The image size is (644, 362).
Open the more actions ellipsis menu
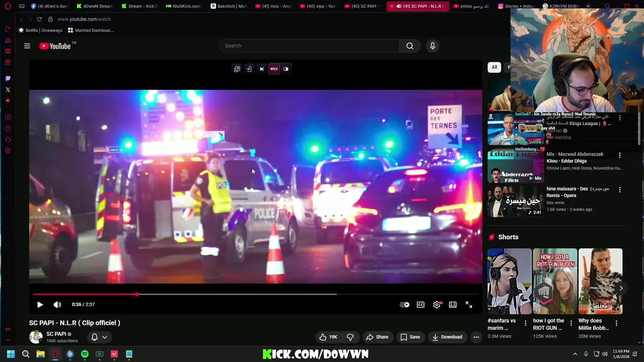point(476,337)
